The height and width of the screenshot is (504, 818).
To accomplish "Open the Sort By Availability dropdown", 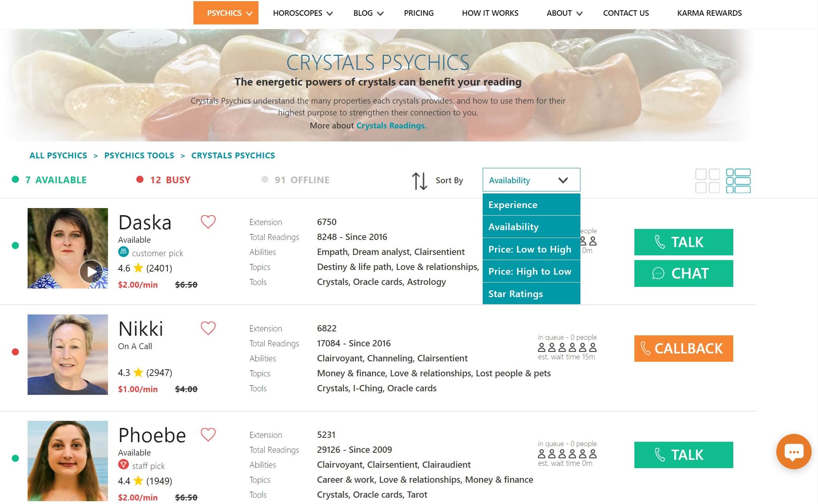I will 531,180.
